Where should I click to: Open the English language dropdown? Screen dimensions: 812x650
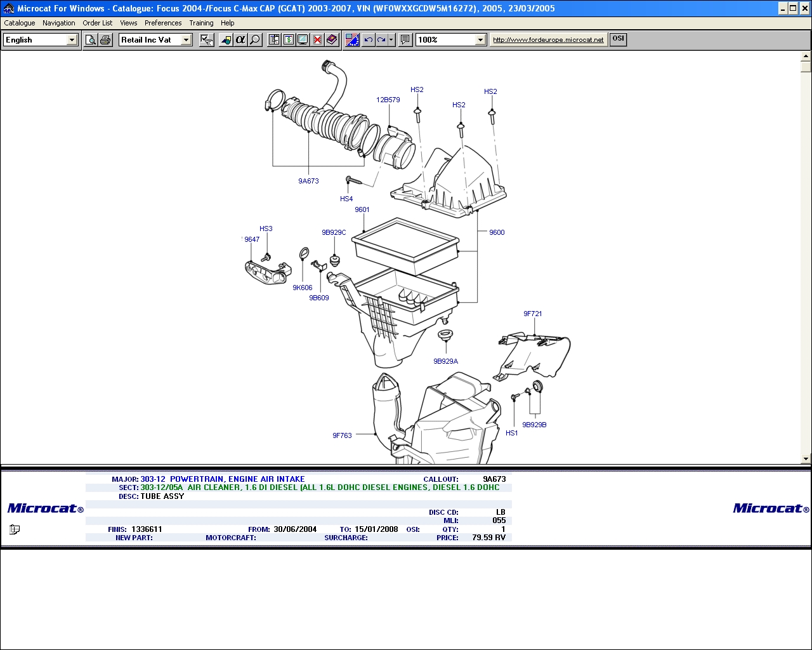72,40
